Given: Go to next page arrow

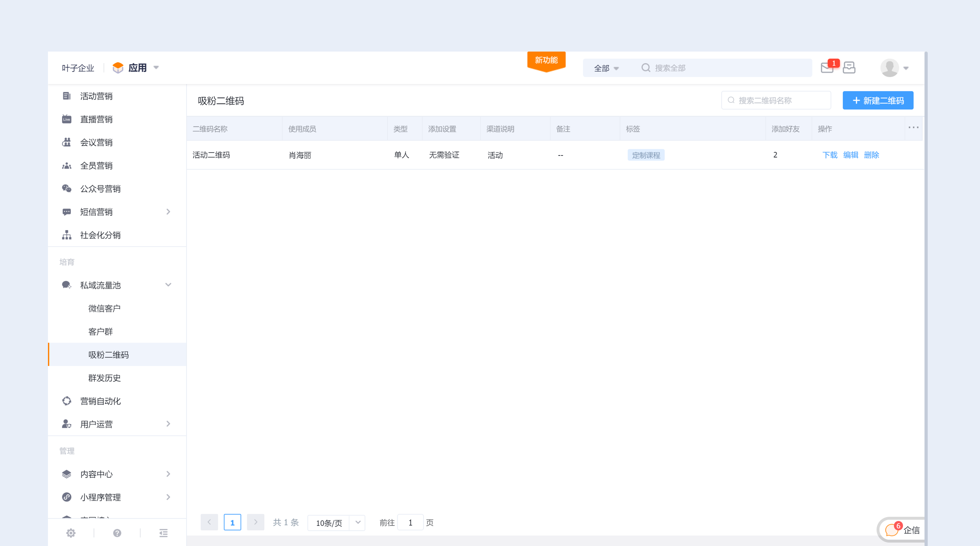Looking at the screenshot, I should (256, 522).
